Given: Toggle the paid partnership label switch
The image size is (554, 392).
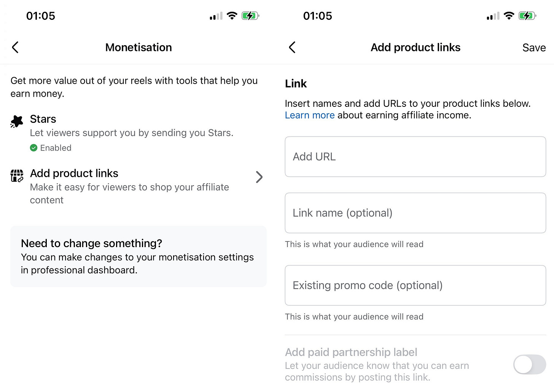Looking at the screenshot, I should [x=530, y=365].
